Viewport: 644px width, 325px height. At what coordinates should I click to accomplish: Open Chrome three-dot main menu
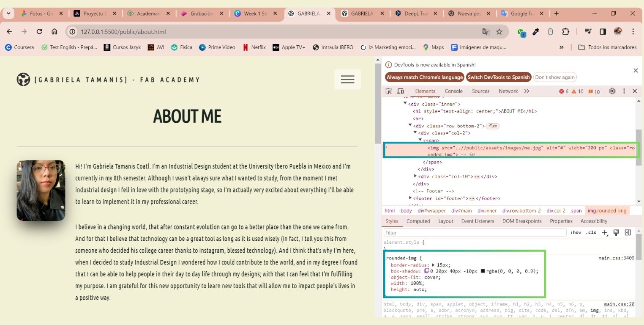[x=633, y=32]
